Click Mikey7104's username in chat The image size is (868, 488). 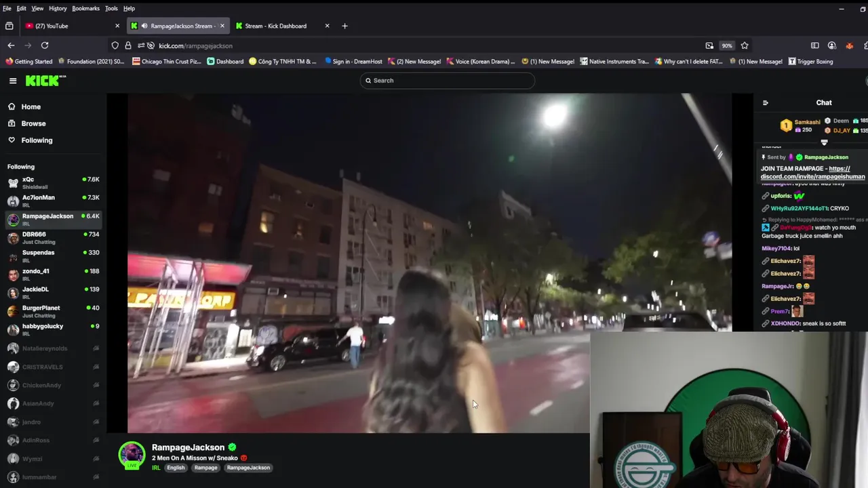click(x=776, y=249)
